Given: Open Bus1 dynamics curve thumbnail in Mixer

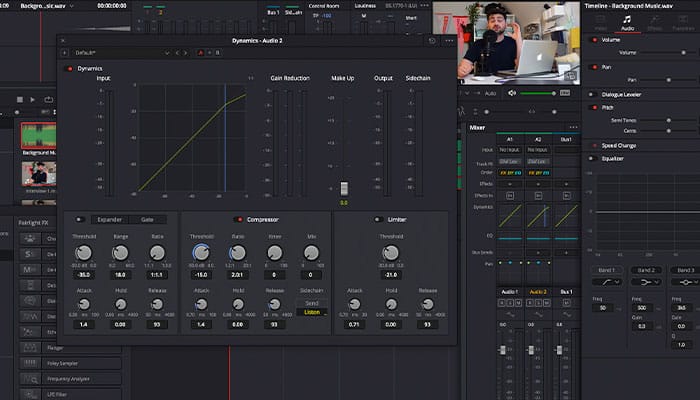Looking at the screenshot, I should pos(566,216).
